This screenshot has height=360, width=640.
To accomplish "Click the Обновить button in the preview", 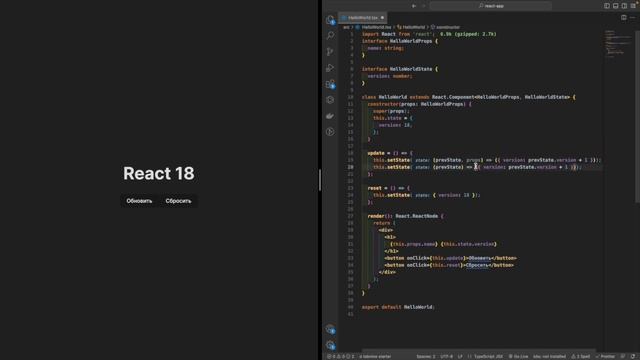I will 139,201.
